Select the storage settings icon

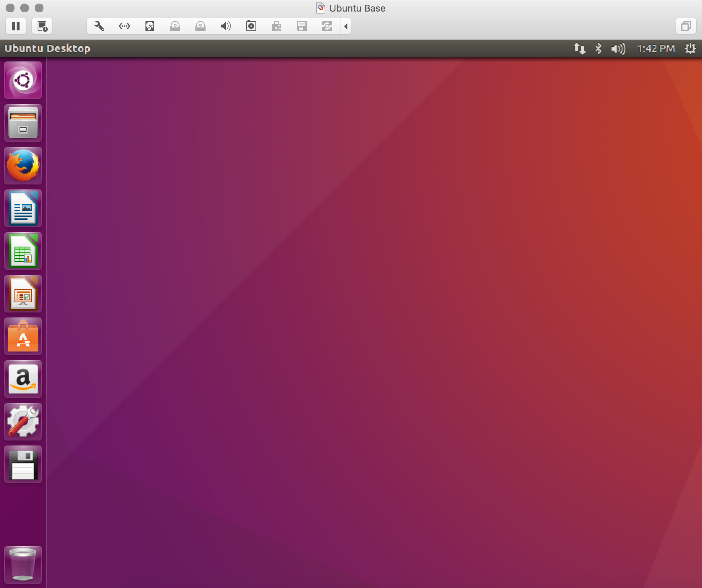pyautogui.click(x=150, y=26)
